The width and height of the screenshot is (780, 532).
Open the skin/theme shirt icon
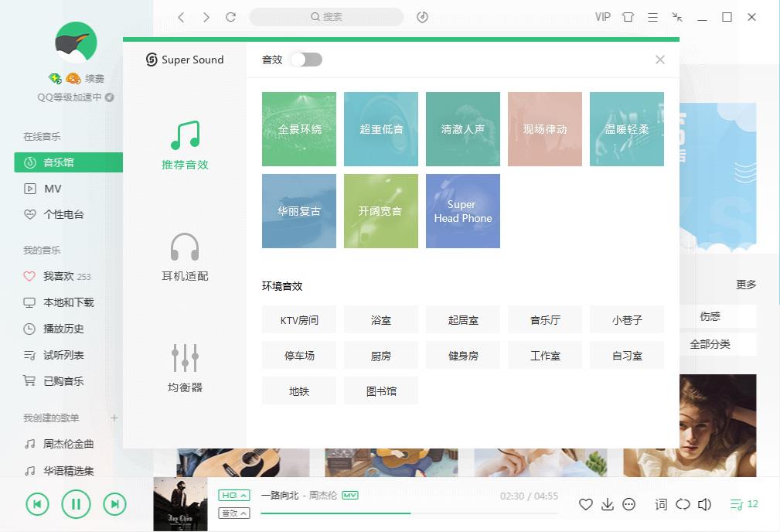click(627, 16)
